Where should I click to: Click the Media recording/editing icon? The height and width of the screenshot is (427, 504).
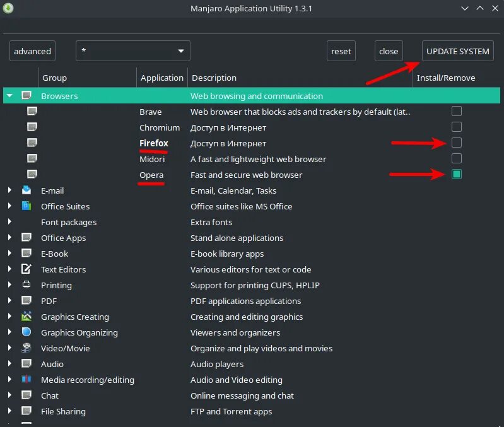(26, 379)
